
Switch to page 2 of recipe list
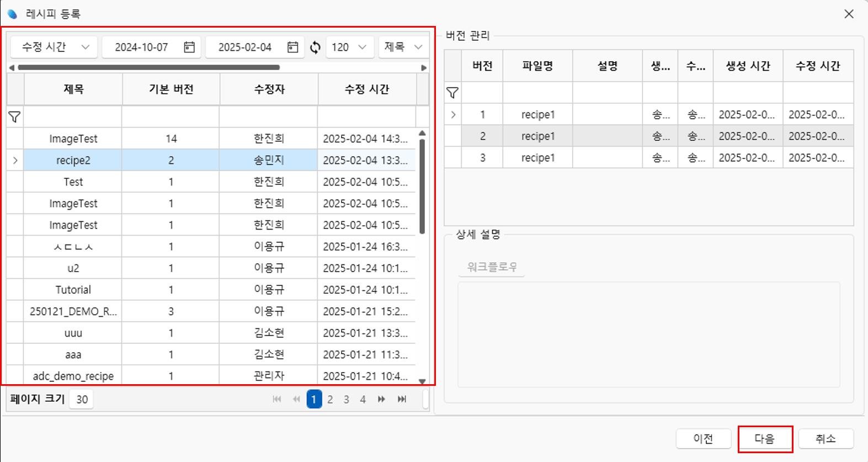(x=330, y=399)
